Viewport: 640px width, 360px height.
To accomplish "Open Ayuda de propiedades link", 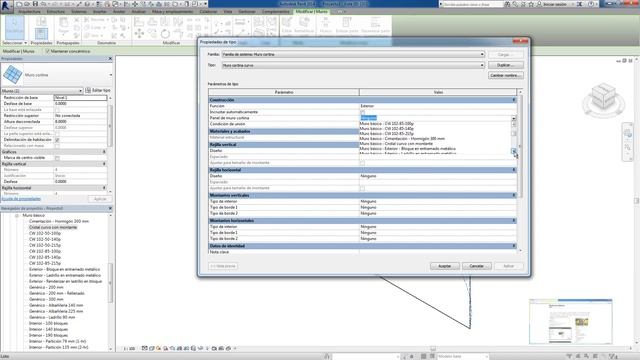I will click(x=21, y=199).
